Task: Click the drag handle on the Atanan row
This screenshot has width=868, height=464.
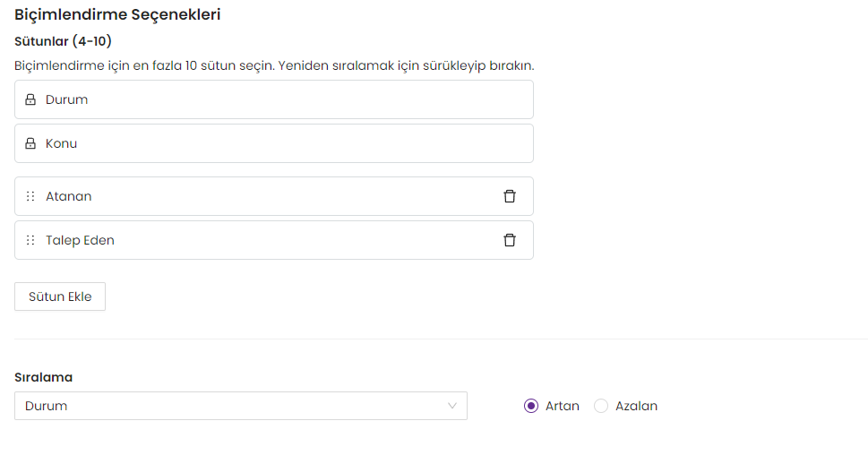Action: click(x=30, y=196)
